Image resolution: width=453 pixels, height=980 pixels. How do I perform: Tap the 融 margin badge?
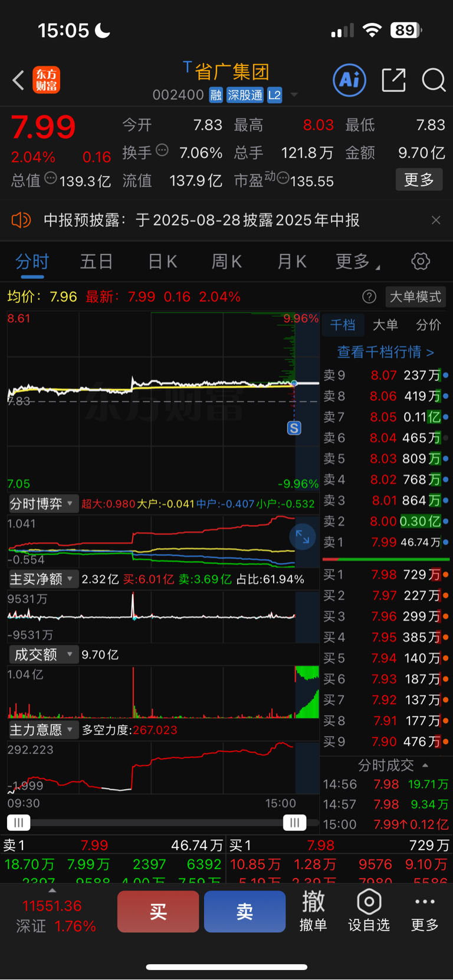216,95
